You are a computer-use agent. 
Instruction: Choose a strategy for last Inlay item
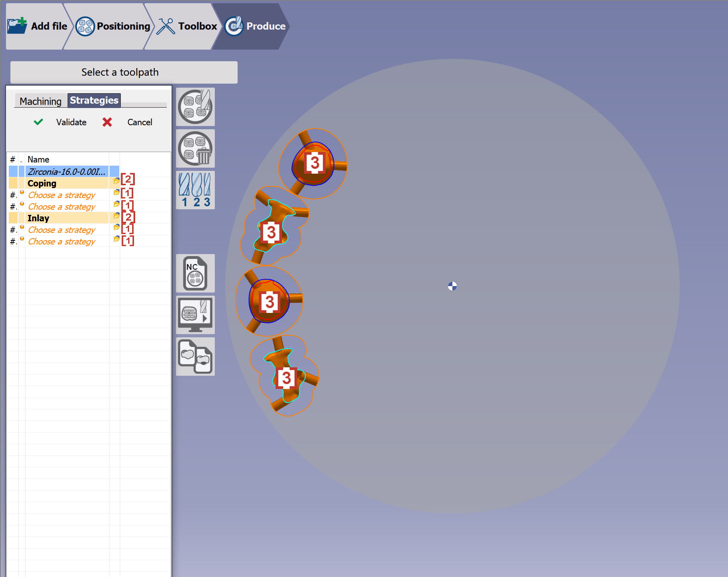(62, 241)
